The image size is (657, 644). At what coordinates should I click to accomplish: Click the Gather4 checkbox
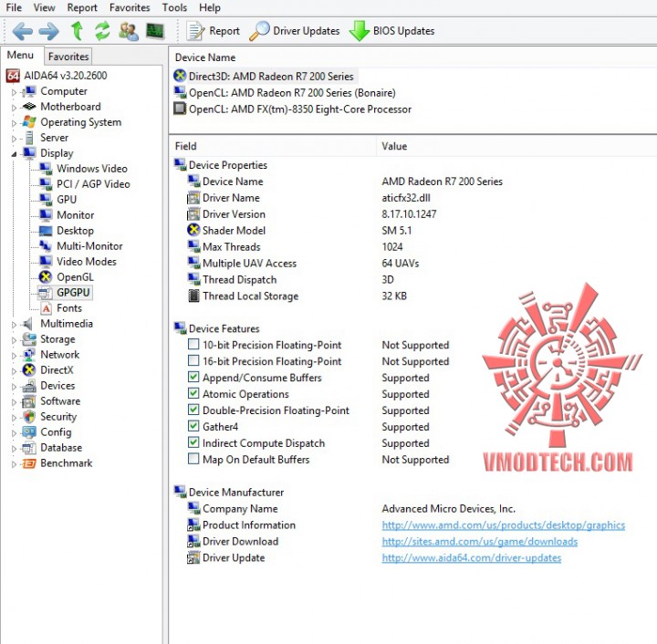[x=193, y=426]
